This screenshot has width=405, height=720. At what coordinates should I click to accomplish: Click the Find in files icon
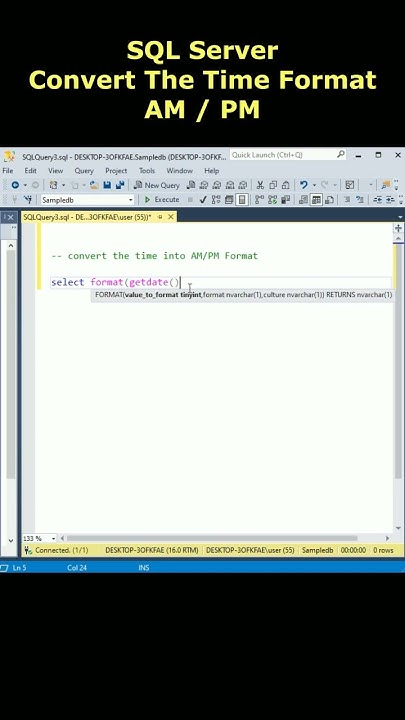[x=386, y=185]
